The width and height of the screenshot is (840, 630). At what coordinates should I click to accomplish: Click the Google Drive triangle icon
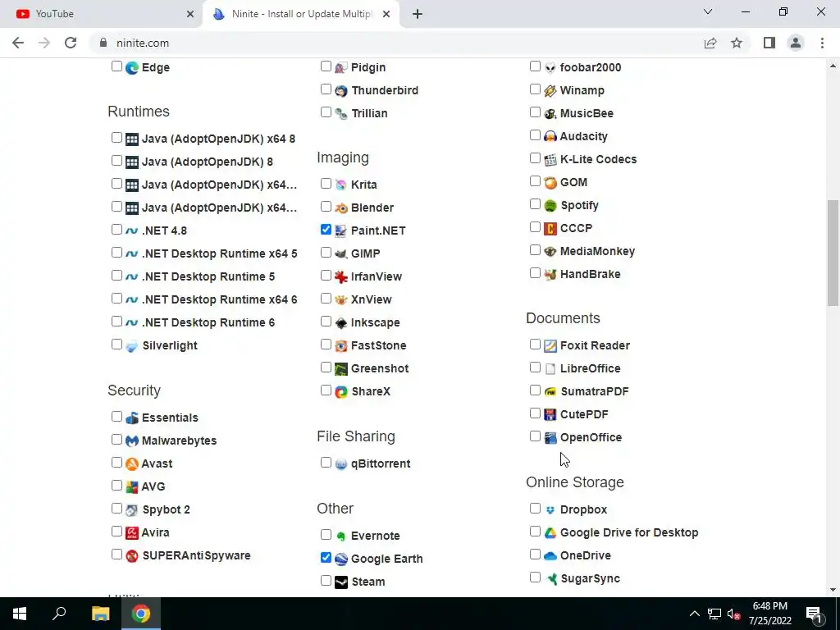[550, 532]
